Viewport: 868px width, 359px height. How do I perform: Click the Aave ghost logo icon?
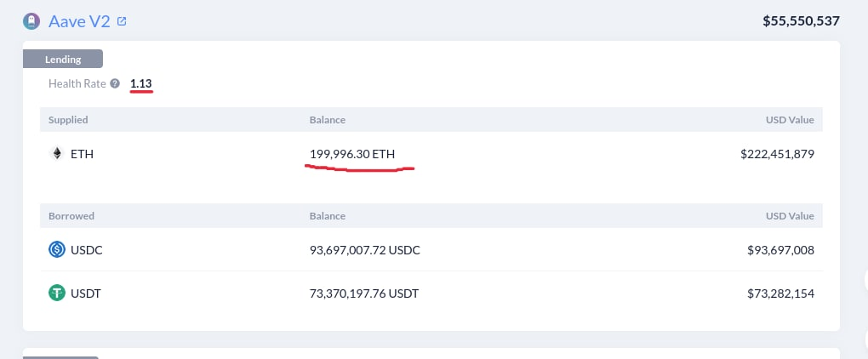(x=31, y=21)
